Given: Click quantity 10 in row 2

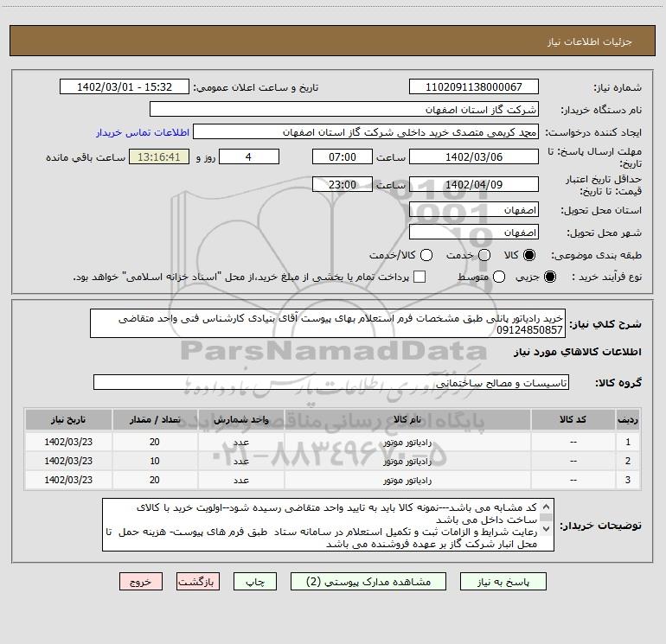Looking at the screenshot, I should (155, 461).
